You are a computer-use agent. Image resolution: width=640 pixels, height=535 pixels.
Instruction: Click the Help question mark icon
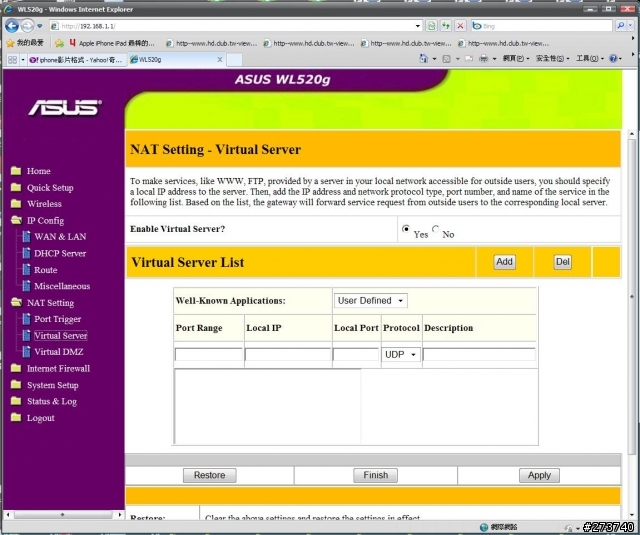tap(613, 59)
